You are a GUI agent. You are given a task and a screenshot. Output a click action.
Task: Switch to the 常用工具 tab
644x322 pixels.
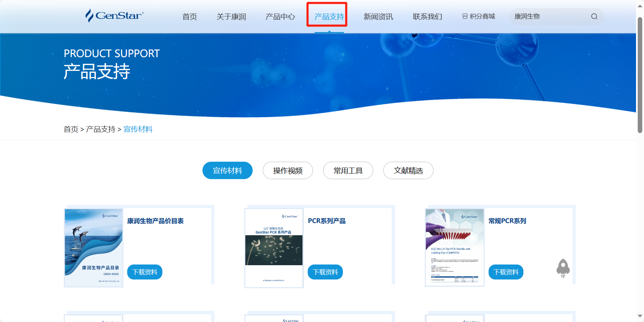[x=348, y=170]
